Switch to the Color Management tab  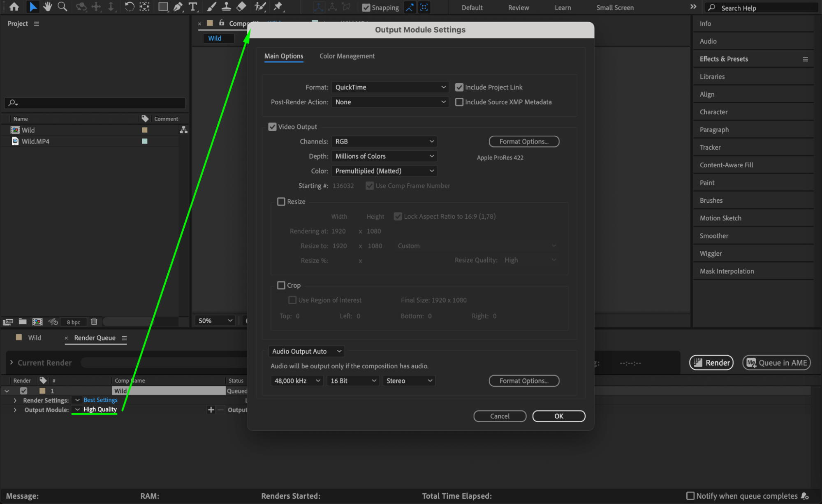pyautogui.click(x=347, y=56)
